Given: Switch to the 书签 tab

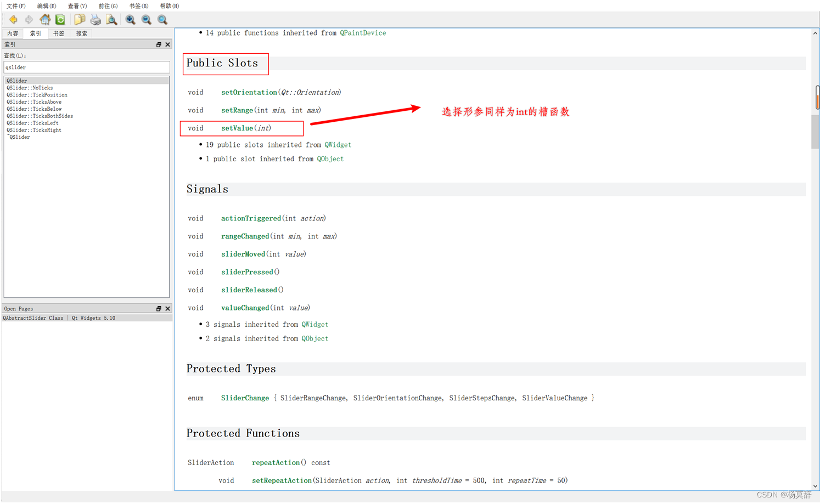Looking at the screenshot, I should click(x=59, y=33).
